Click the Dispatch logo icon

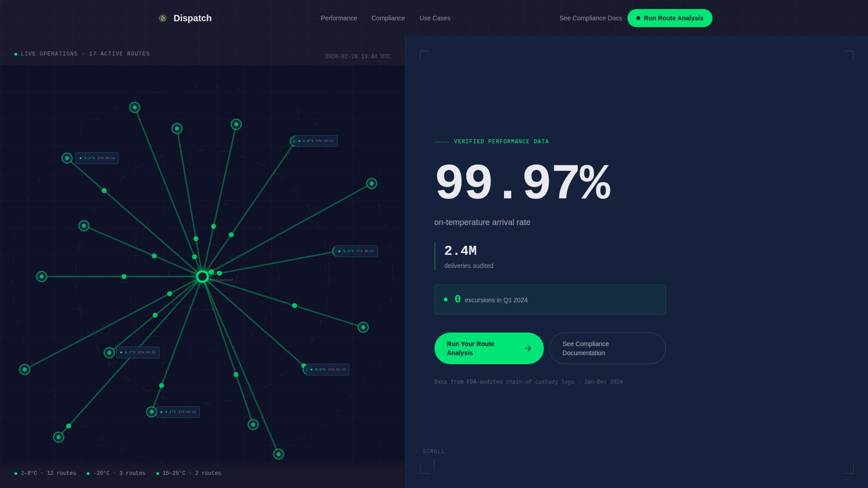[x=163, y=18]
